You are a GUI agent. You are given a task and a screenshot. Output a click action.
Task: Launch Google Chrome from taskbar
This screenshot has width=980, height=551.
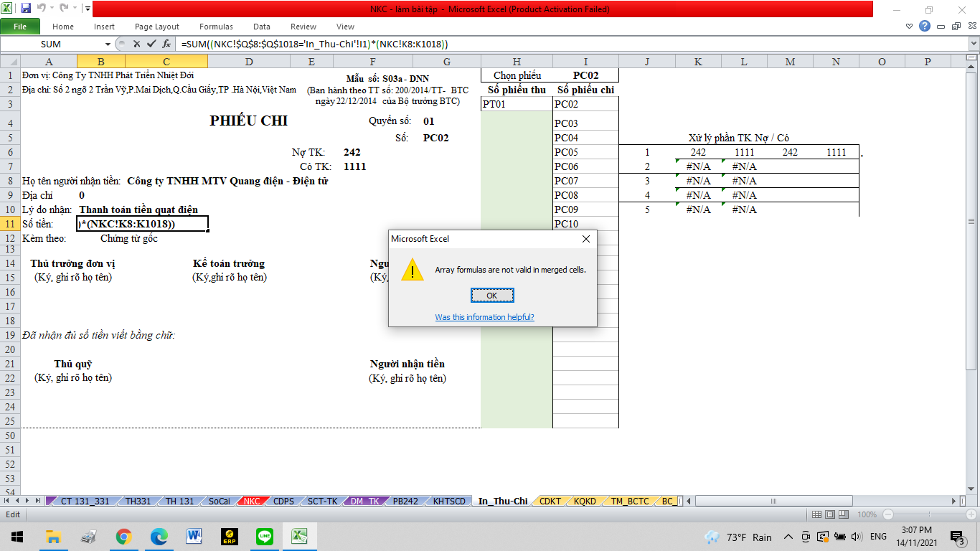pyautogui.click(x=123, y=537)
